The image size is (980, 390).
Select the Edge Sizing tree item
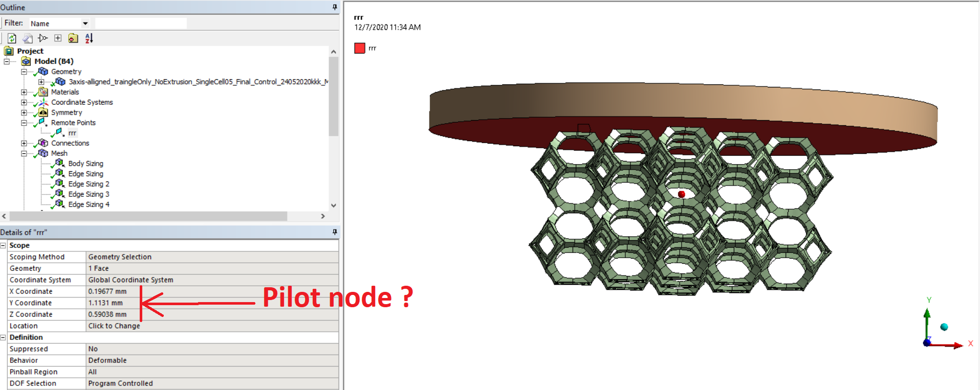[85, 174]
